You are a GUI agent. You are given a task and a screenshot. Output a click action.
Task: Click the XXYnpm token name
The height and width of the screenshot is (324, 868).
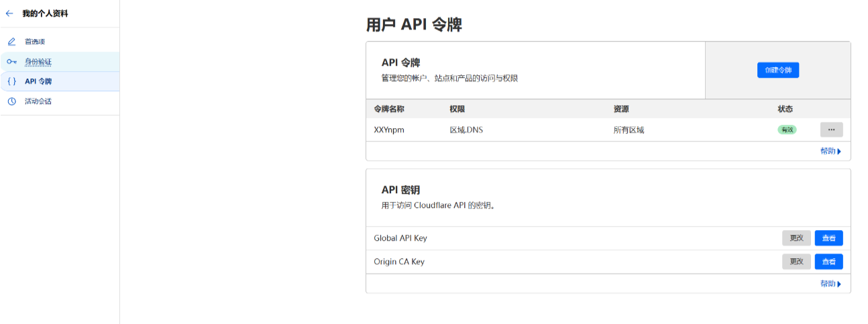tap(389, 130)
